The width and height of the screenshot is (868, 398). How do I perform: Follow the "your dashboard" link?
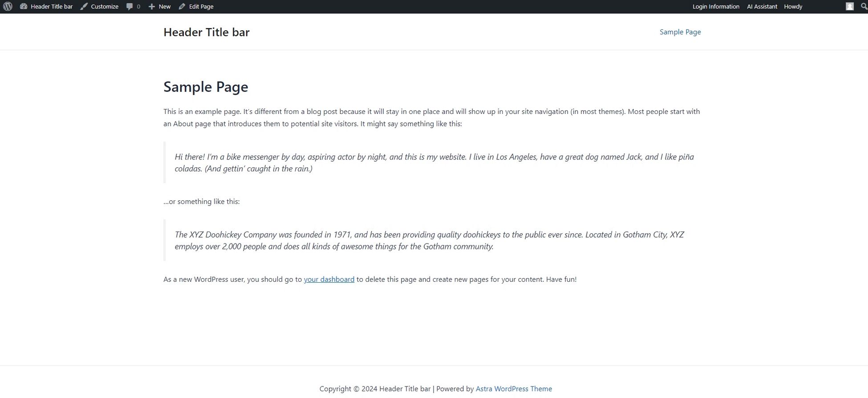(329, 280)
